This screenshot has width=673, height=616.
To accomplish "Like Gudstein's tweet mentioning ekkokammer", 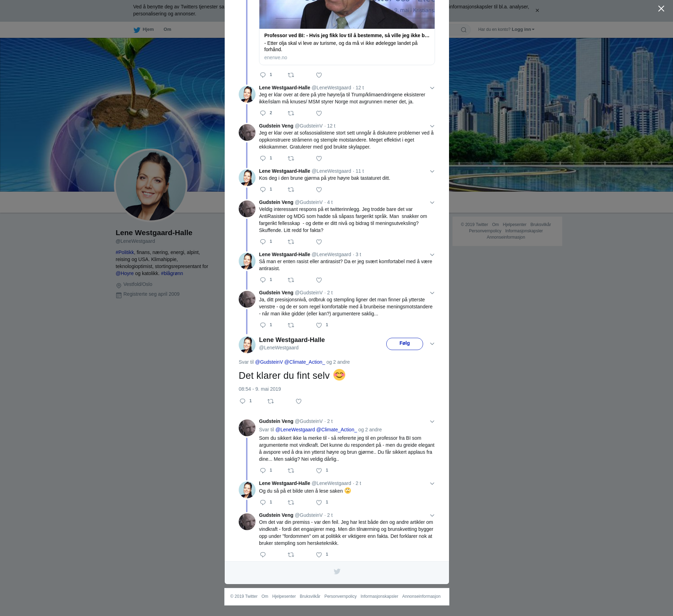I will tap(319, 158).
